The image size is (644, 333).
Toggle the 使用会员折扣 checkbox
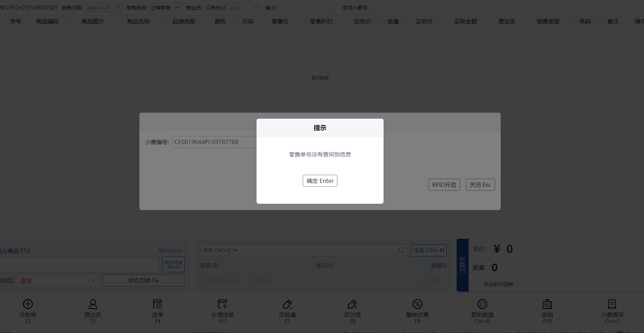(x=203, y=280)
